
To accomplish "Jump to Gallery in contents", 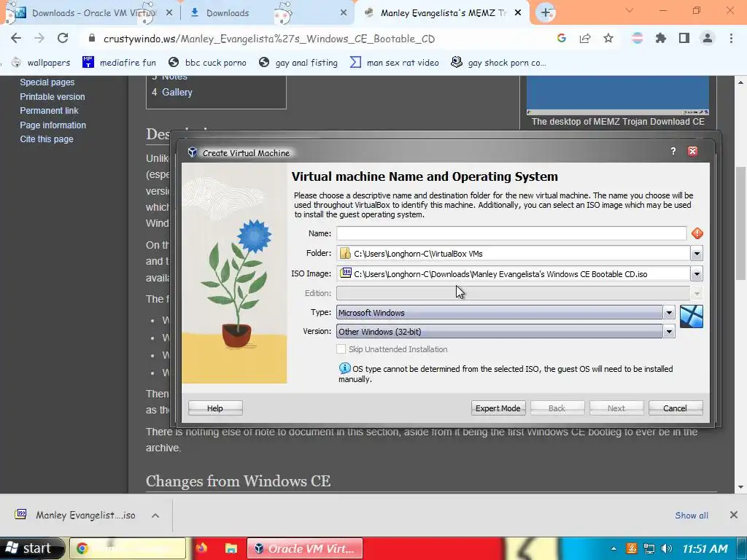I will pos(177,93).
